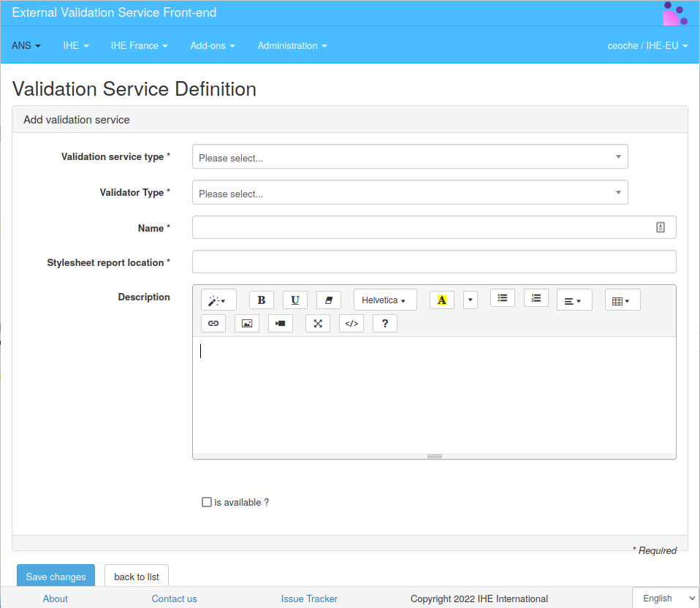This screenshot has width=700, height=608.
Task: Apply highlight color with the recent color icon
Action: (441, 300)
